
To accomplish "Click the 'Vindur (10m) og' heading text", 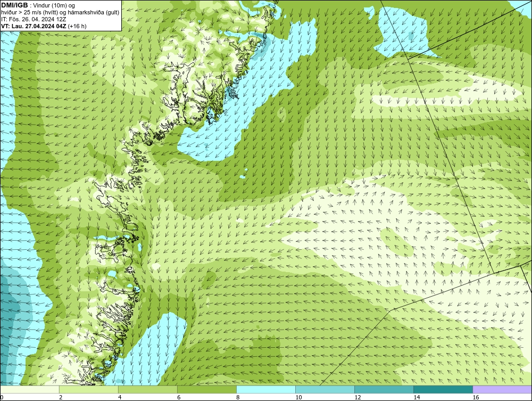I will [x=54, y=6].
